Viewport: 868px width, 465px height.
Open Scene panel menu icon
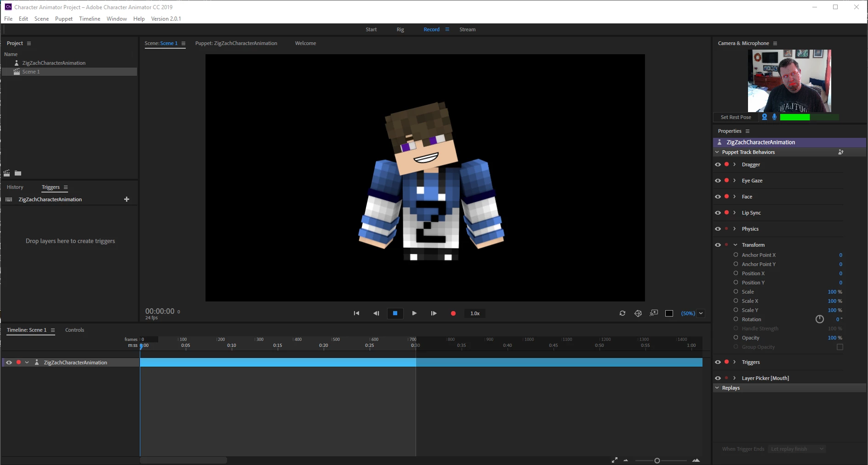pos(183,43)
